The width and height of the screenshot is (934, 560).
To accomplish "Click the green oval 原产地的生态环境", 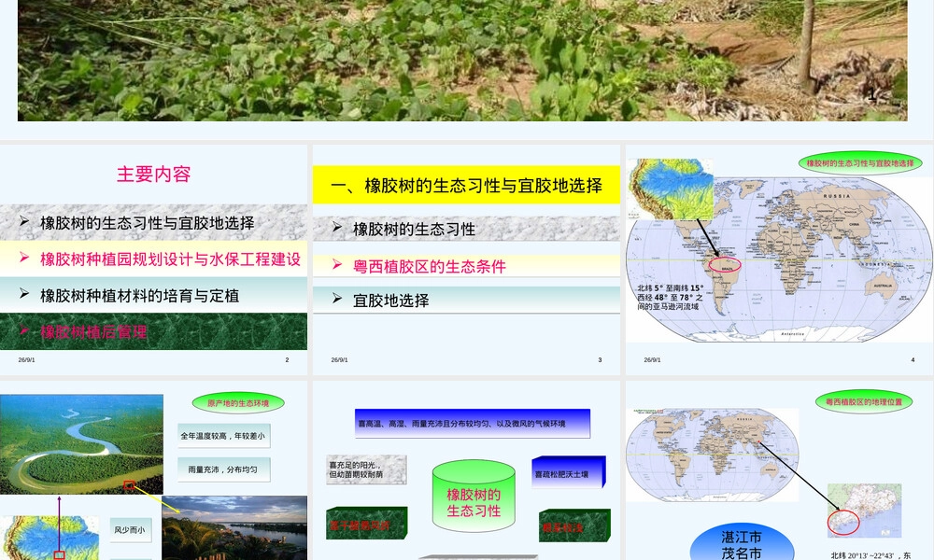I will pyautogui.click(x=238, y=403).
